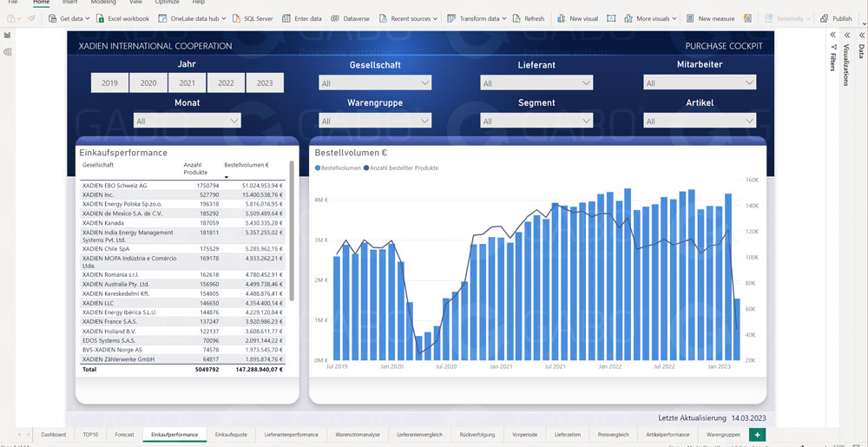The height and width of the screenshot is (447, 868).
Task: Refresh the report data
Action: tap(528, 18)
